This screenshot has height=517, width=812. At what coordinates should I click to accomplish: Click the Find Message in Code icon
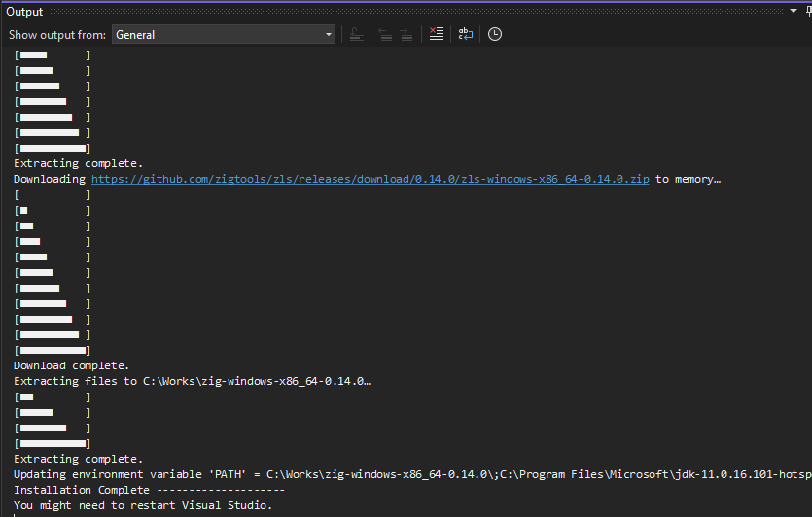pos(357,34)
